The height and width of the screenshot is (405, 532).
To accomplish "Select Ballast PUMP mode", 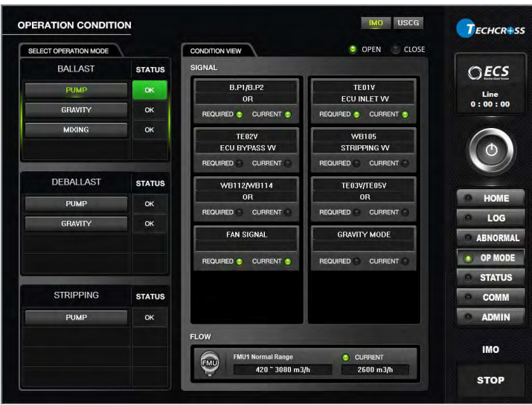I will click(x=76, y=90).
